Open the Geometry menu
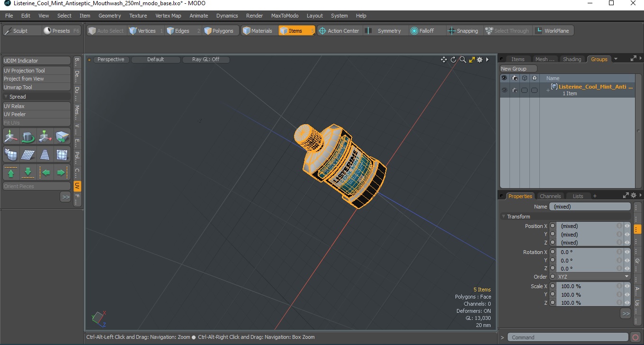The height and width of the screenshot is (345, 644). point(110,16)
